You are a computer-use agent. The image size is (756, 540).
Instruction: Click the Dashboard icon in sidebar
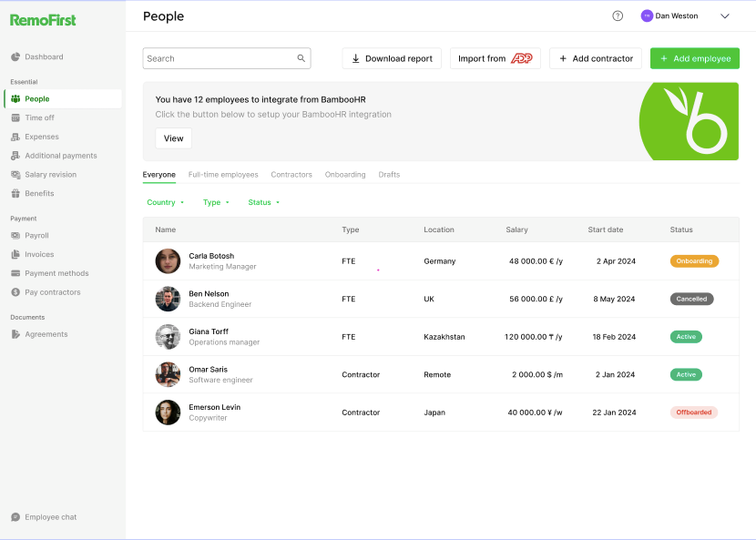tap(15, 57)
